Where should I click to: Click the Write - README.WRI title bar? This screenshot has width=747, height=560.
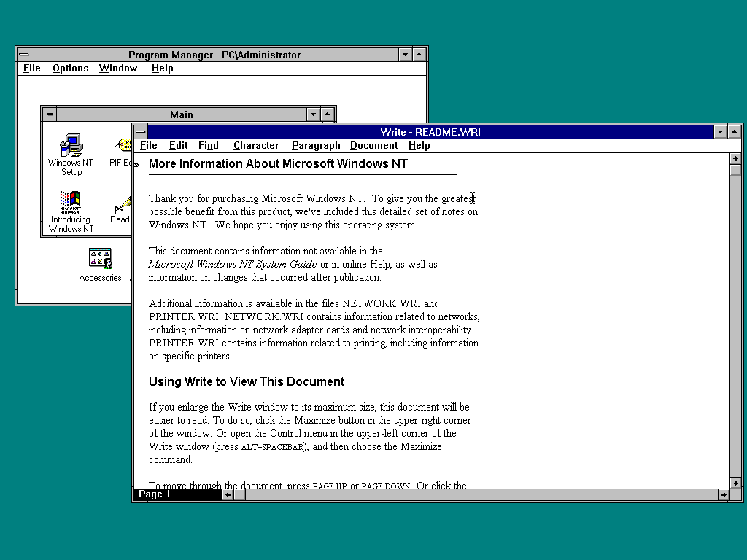[430, 132]
